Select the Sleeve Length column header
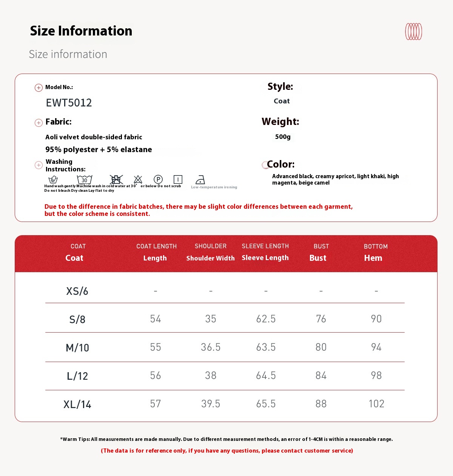This screenshot has width=453, height=476. click(x=265, y=252)
